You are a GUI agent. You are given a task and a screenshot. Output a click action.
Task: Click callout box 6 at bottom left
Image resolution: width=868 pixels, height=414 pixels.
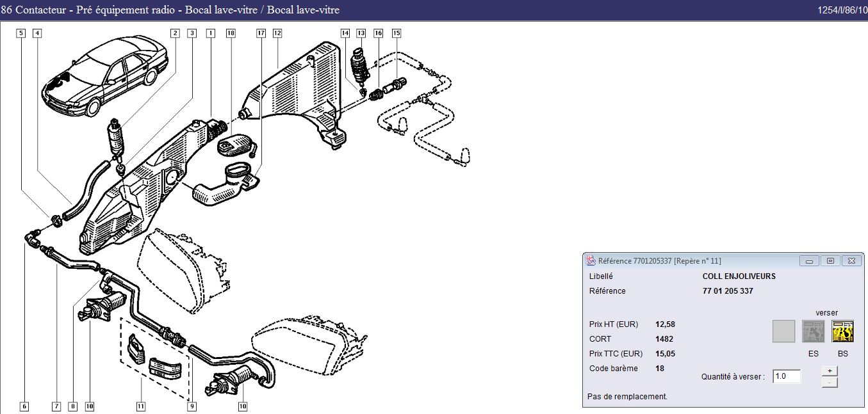24,406
